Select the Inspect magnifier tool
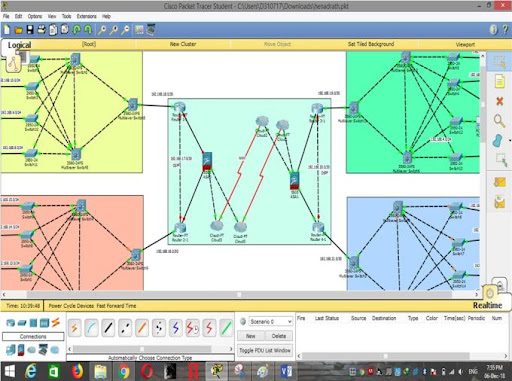 [499, 121]
